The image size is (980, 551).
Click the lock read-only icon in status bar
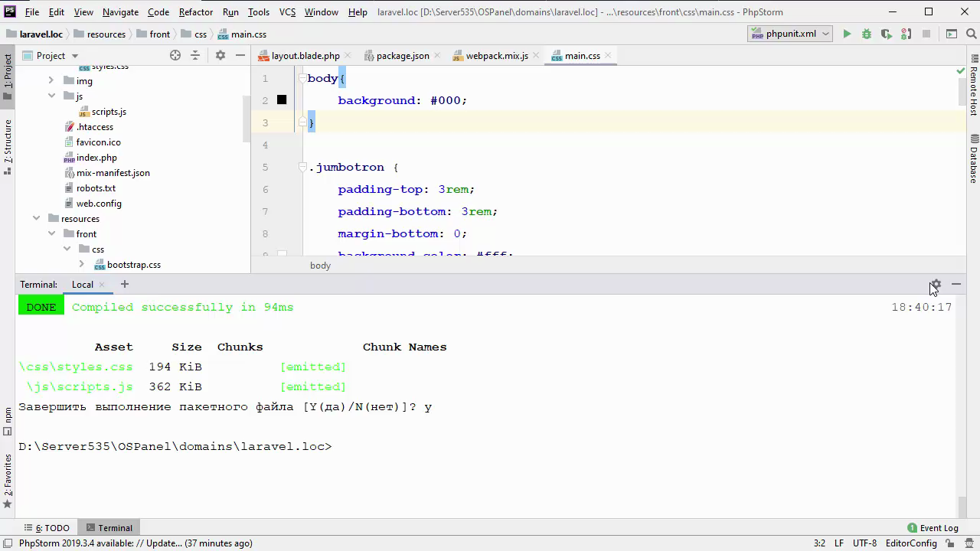click(952, 543)
